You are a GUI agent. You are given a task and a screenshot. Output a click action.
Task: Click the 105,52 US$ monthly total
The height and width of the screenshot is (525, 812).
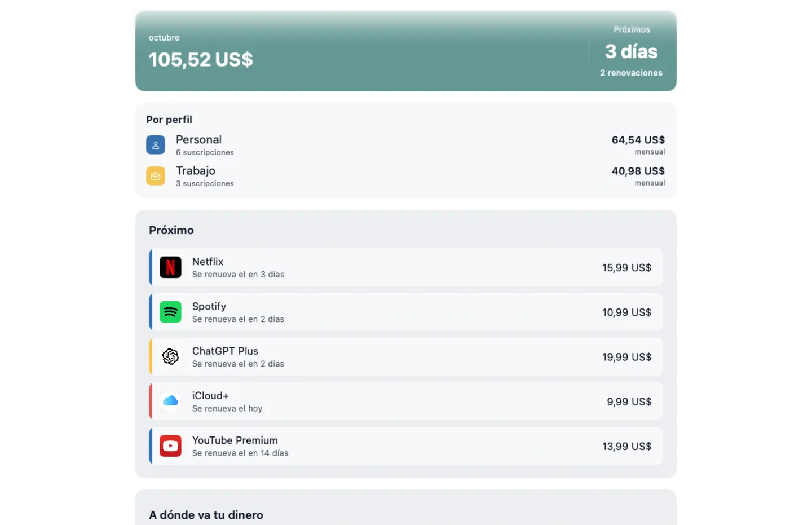tap(201, 59)
